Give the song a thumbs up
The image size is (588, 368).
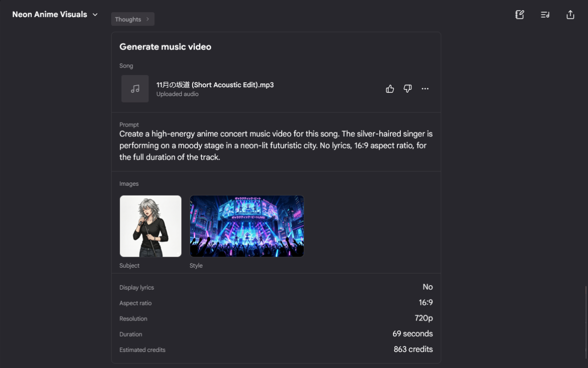390,89
